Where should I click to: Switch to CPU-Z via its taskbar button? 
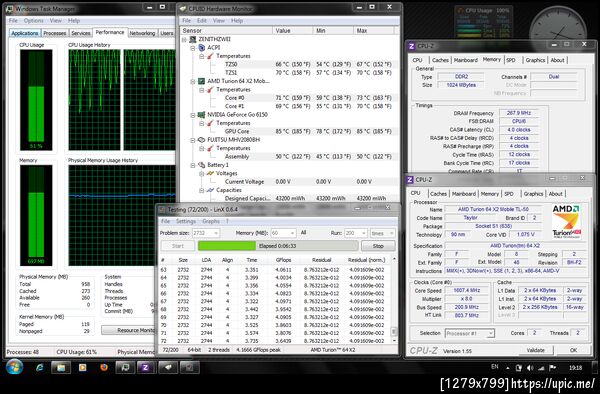(145, 368)
